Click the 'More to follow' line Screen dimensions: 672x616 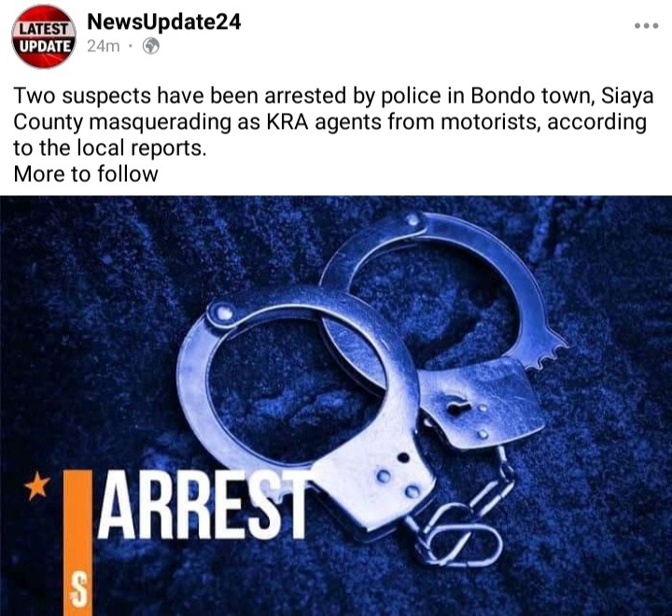[86, 174]
